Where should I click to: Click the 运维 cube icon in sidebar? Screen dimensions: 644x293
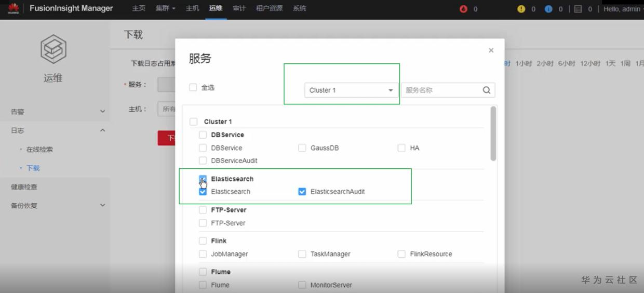point(53,48)
